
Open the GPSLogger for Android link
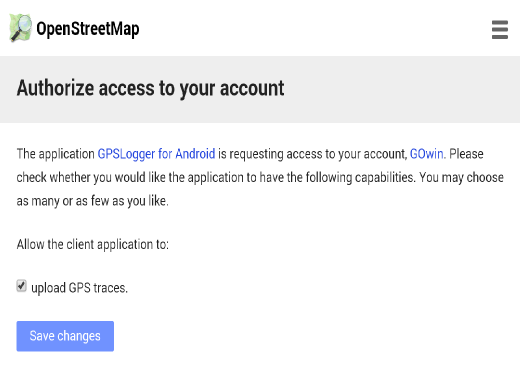point(156,154)
